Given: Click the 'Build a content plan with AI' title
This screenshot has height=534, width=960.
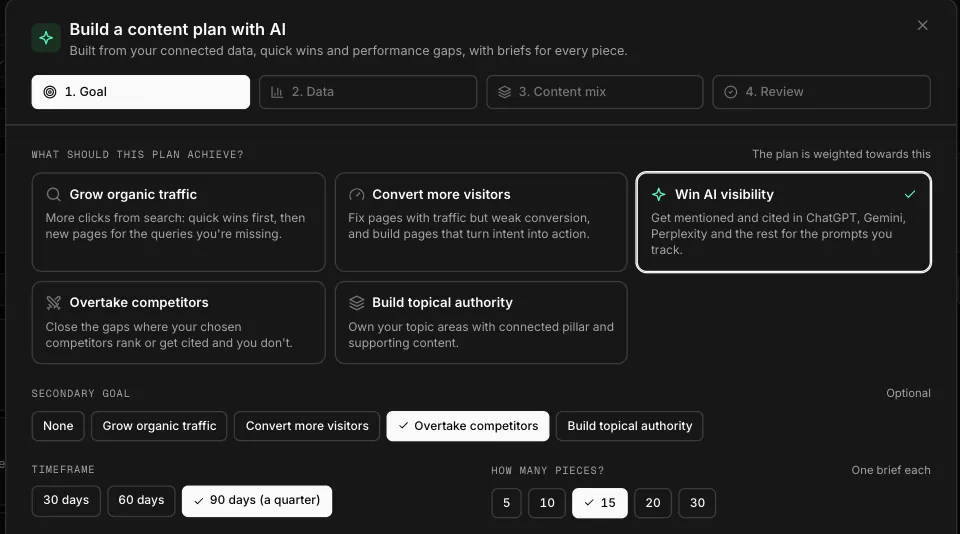Looking at the screenshot, I should [178, 29].
